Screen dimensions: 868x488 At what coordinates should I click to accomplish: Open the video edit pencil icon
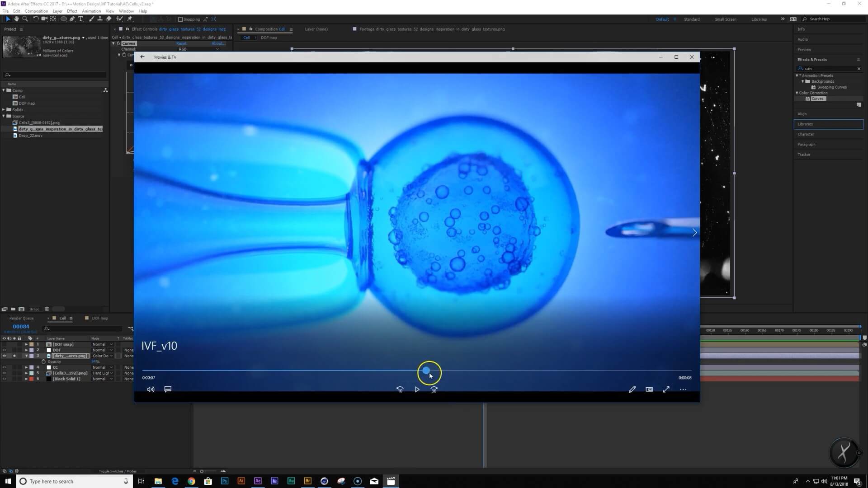click(632, 389)
